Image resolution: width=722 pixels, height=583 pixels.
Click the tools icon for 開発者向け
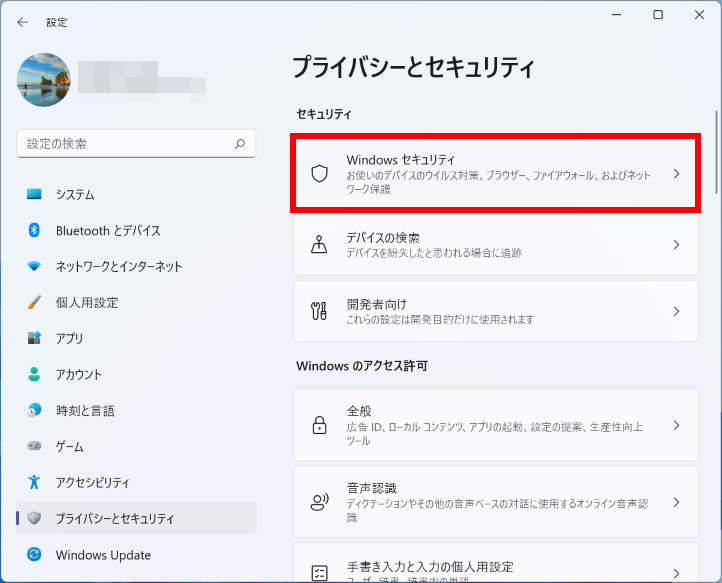click(319, 311)
